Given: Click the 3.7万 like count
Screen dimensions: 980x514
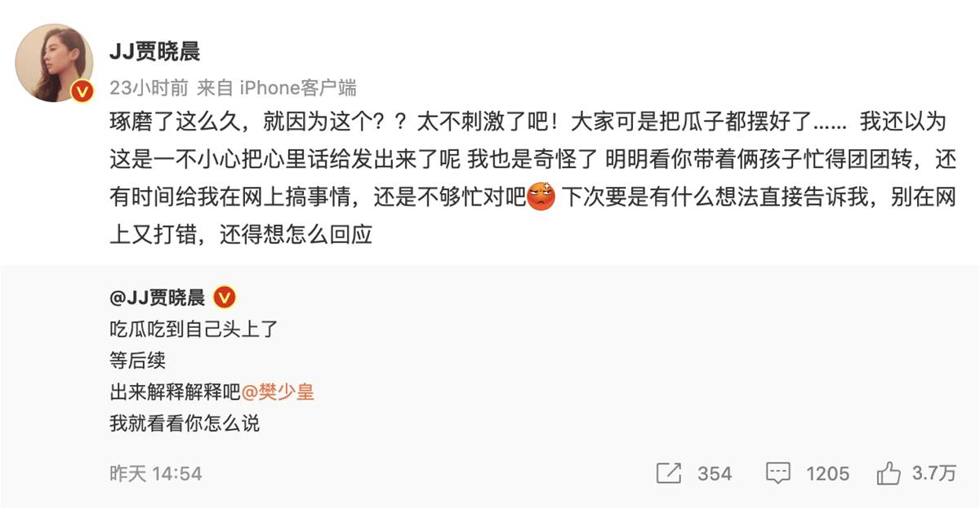Looking at the screenshot, I should click(934, 472).
